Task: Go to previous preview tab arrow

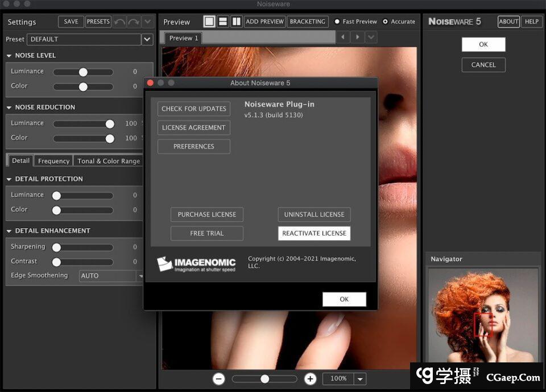Action: click(342, 38)
